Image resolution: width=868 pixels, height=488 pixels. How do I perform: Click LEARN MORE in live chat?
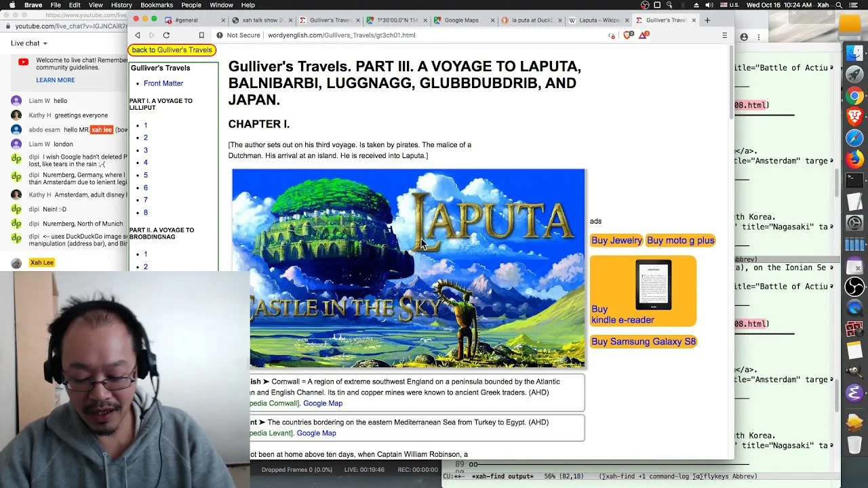[x=56, y=80]
